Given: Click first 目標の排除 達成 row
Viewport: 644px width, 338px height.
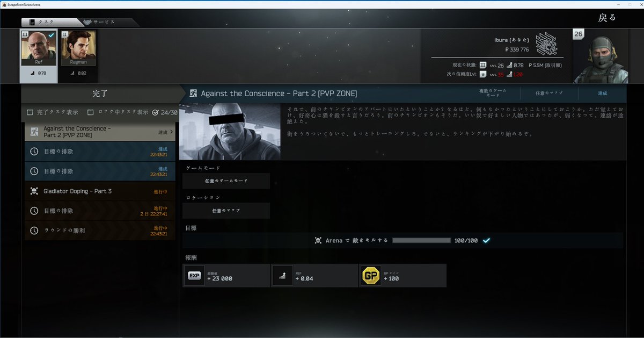Looking at the screenshot, I should (x=100, y=152).
